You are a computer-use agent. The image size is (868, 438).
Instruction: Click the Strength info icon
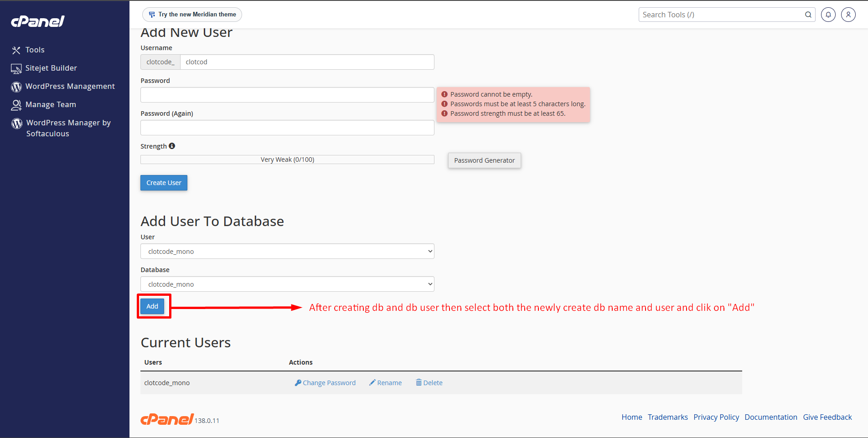pos(172,146)
